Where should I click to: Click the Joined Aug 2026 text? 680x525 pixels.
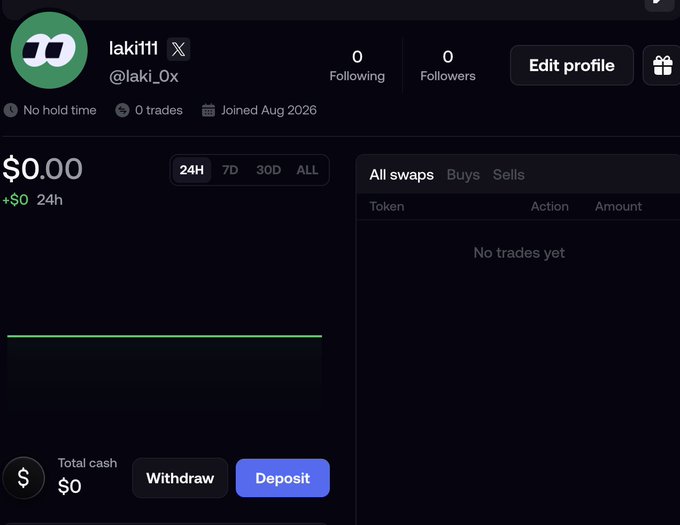(269, 110)
